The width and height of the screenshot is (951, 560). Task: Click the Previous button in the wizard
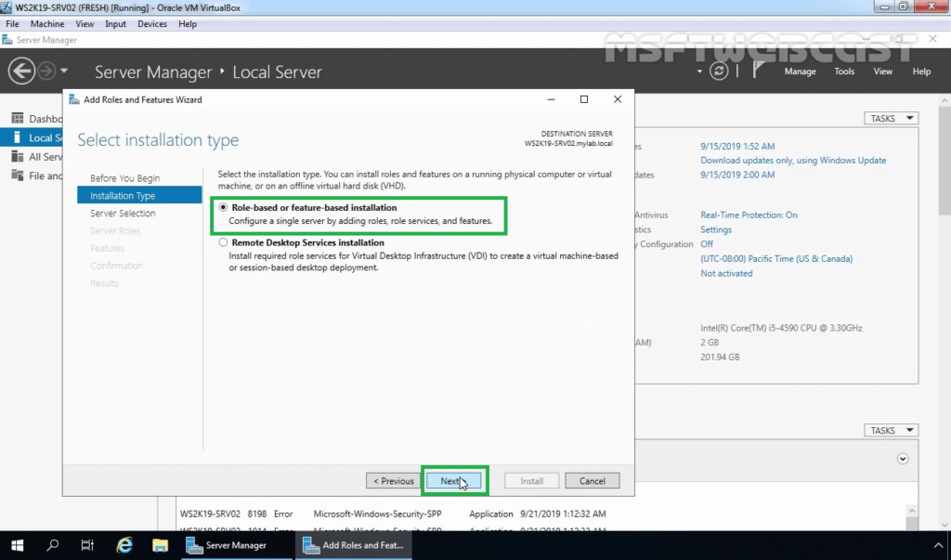click(x=393, y=480)
